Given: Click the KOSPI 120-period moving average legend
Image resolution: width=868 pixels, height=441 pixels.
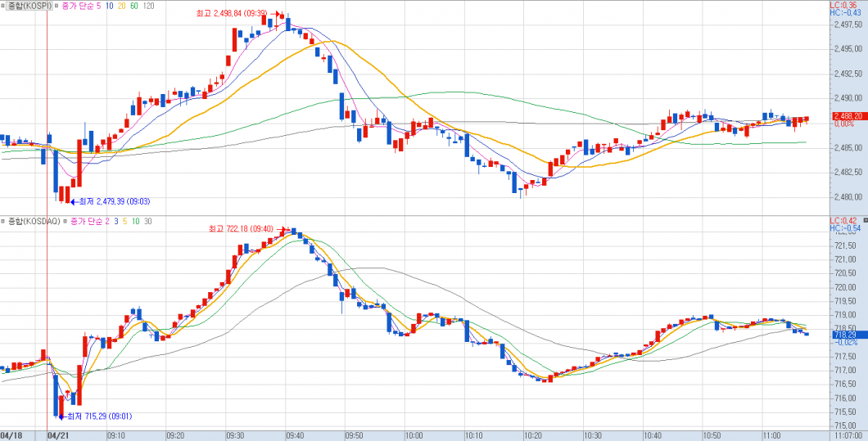Looking at the screenshot, I should click(x=147, y=6).
